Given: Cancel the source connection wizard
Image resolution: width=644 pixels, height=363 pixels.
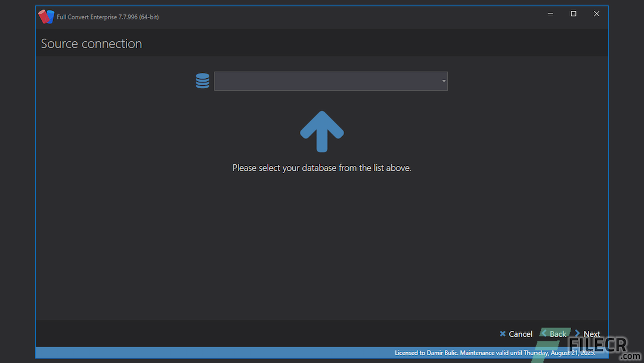Looking at the screenshot, I should [515, 334].
